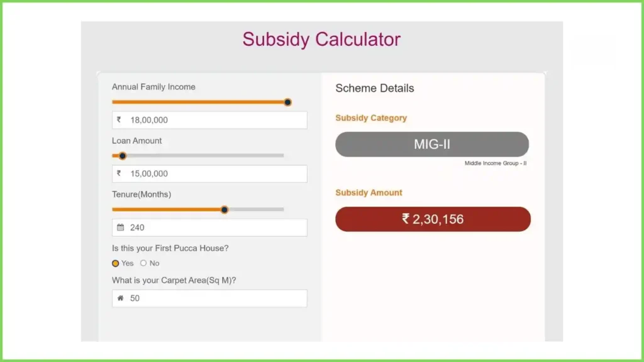Click the Subsidy Calculator heading
The width and height of the screenshot is (644, 362).
(x=321, y=40)
